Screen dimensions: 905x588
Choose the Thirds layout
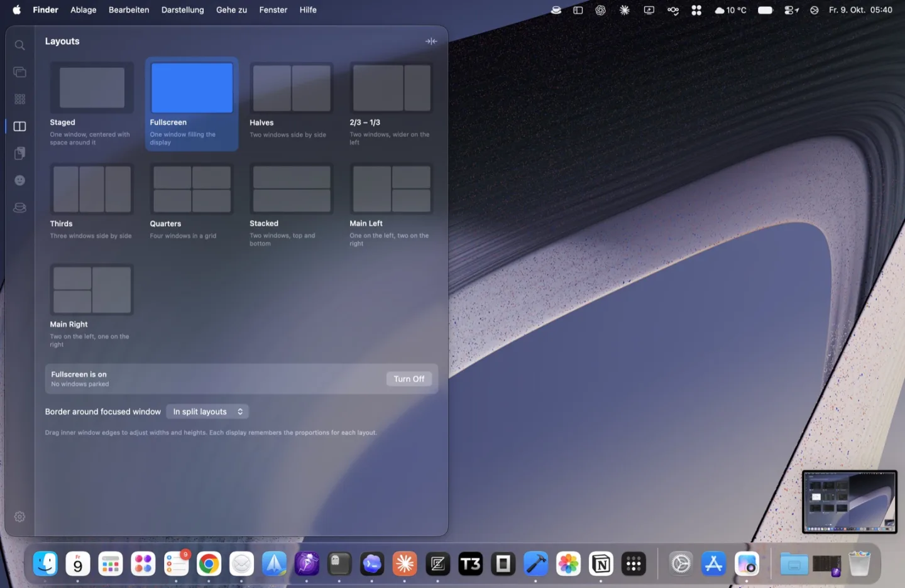[x=92, y=205]
